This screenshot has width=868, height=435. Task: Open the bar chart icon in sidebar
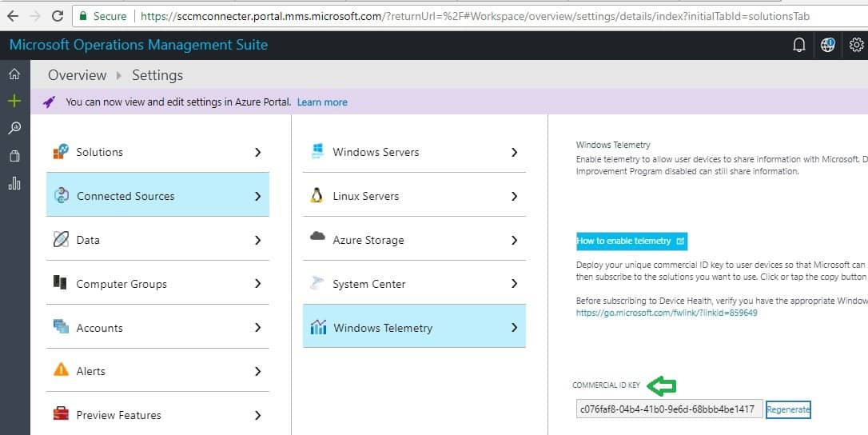pyautogui.click(x=14, y=183)
